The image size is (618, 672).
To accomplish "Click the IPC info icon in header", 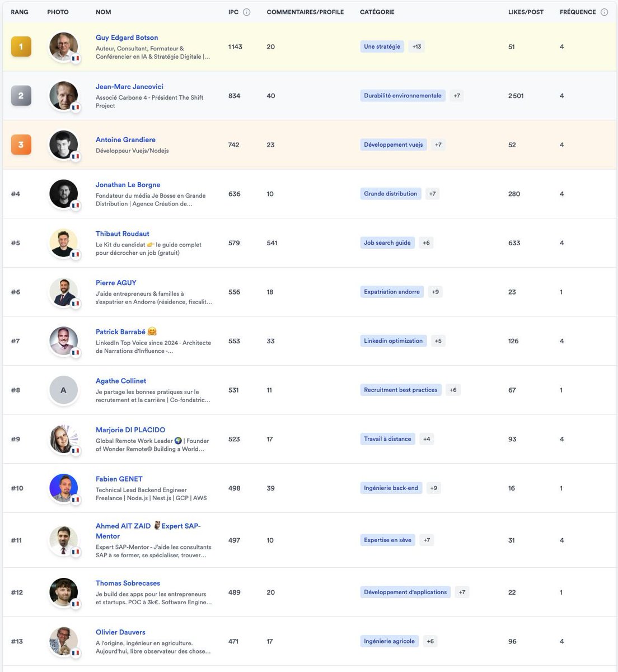I will [247, 12].
